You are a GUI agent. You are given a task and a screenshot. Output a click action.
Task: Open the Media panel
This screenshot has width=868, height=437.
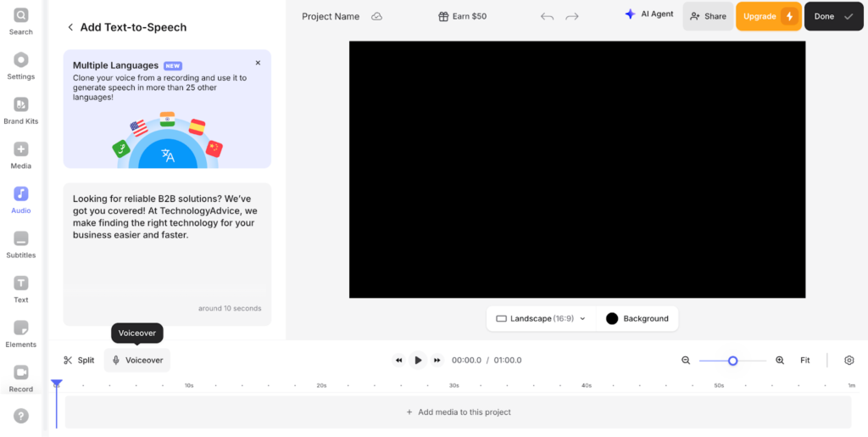pos(21,155)
